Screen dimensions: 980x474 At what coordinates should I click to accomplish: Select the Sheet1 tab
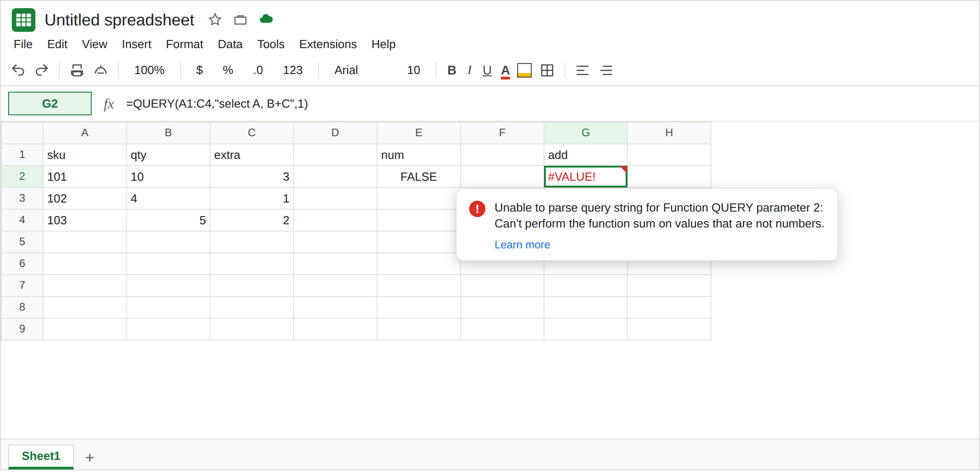[41, 456]
